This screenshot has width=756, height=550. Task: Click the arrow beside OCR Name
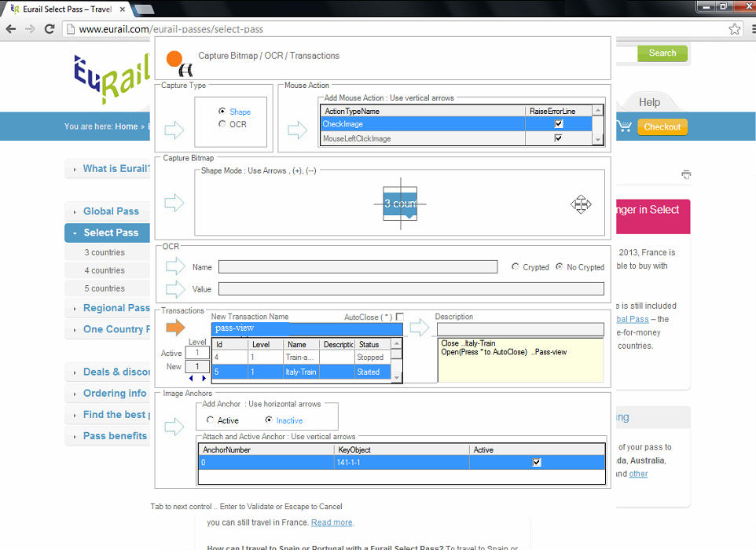(x=175, y=266)
